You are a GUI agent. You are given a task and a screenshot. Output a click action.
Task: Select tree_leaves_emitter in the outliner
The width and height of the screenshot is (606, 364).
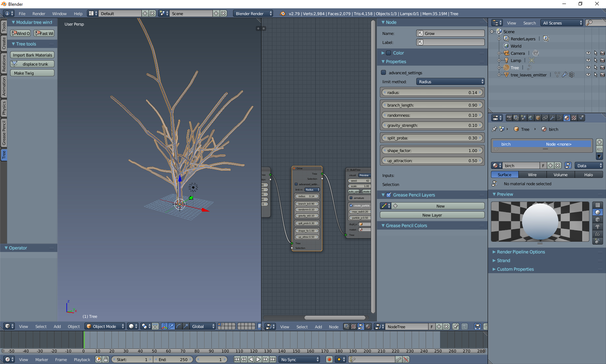[x=528, y=75]
